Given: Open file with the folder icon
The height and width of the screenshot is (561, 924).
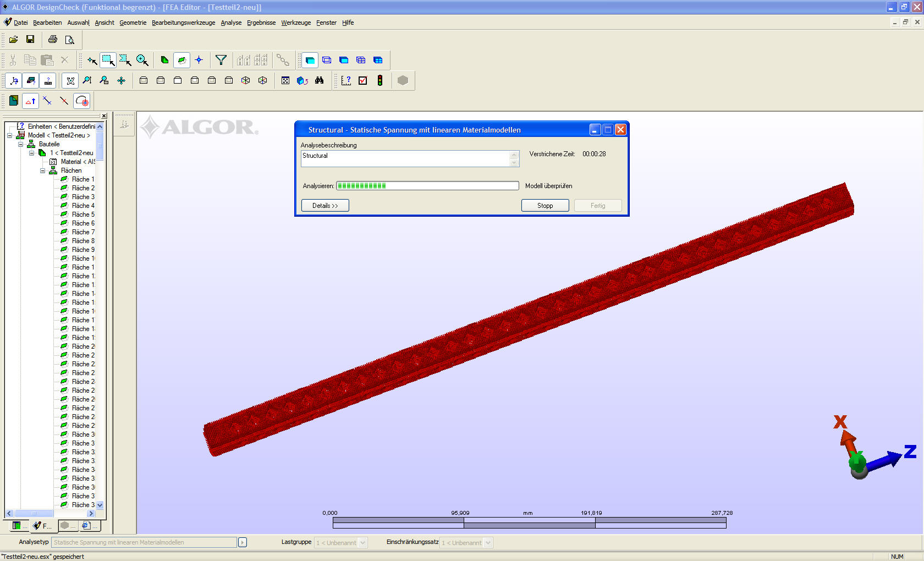Looking at the screenshot, I should [14, 40].
